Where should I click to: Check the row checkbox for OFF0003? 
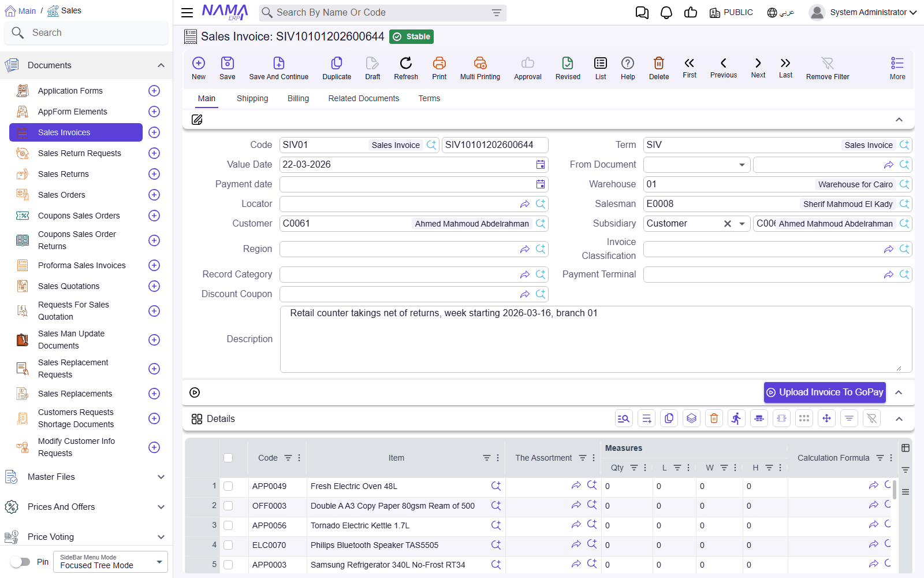click(x=228, y=506)
